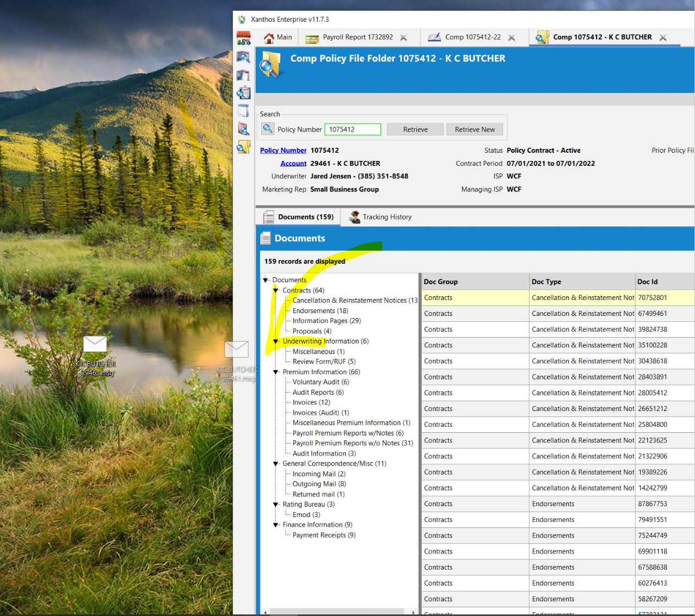This screenshot has height=616, width=695.
Task: Click the magnifier icon beside Policy Number
Action: coord(268,129)
